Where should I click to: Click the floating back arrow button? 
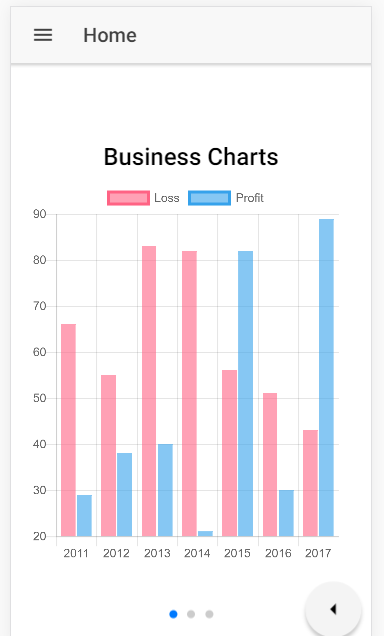[x=333, y=609]
